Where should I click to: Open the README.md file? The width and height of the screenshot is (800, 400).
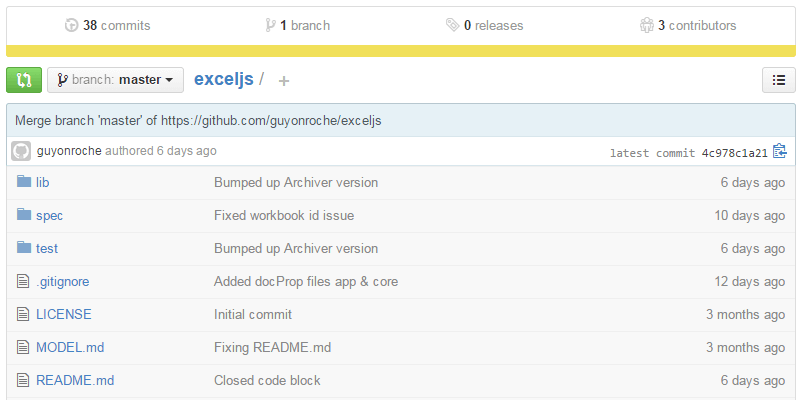pos(75,380)
